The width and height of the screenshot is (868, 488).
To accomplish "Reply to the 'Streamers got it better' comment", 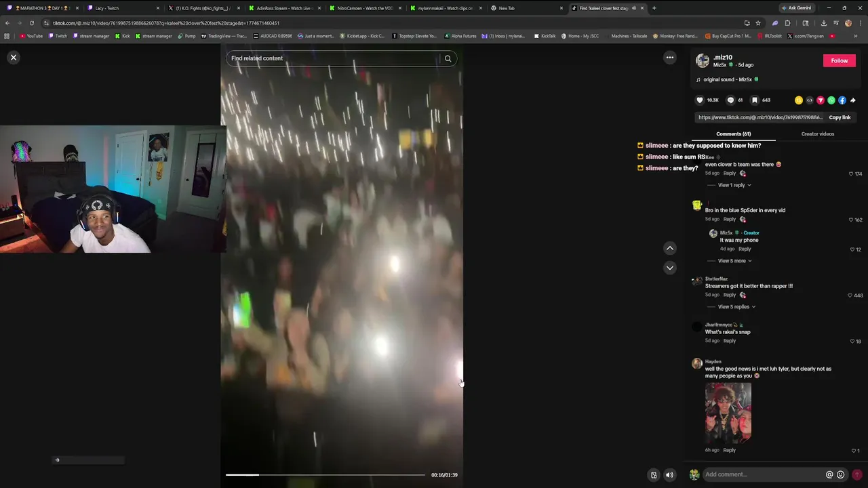I will click(730, 296).
